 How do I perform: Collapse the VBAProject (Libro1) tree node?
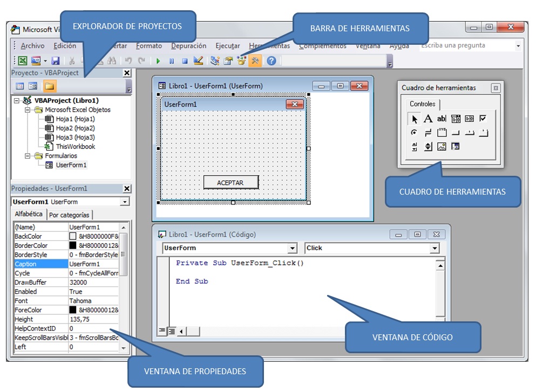16,101
